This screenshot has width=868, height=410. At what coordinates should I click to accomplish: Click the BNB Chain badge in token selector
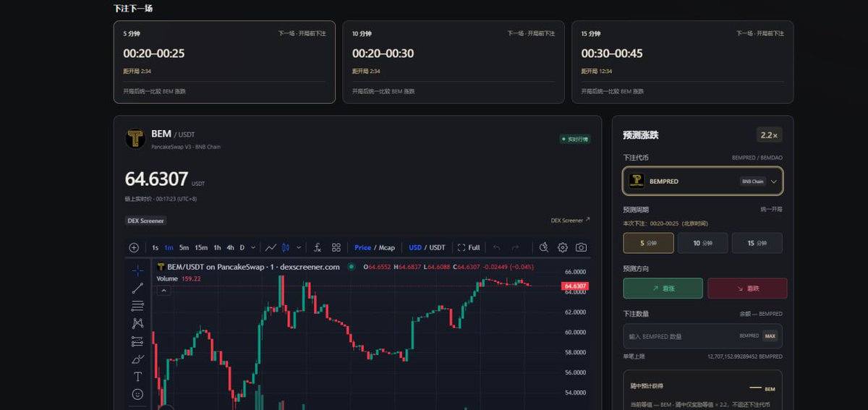[752, 181]
